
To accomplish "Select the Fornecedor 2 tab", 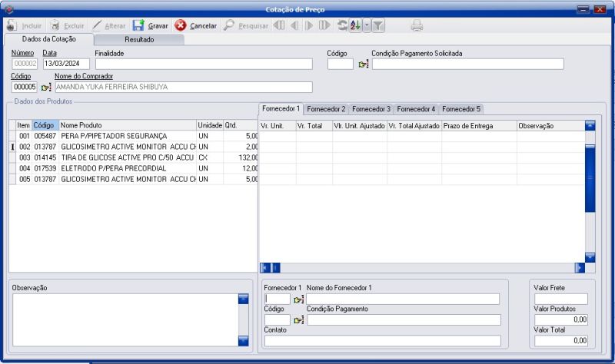I will (326, 109).
